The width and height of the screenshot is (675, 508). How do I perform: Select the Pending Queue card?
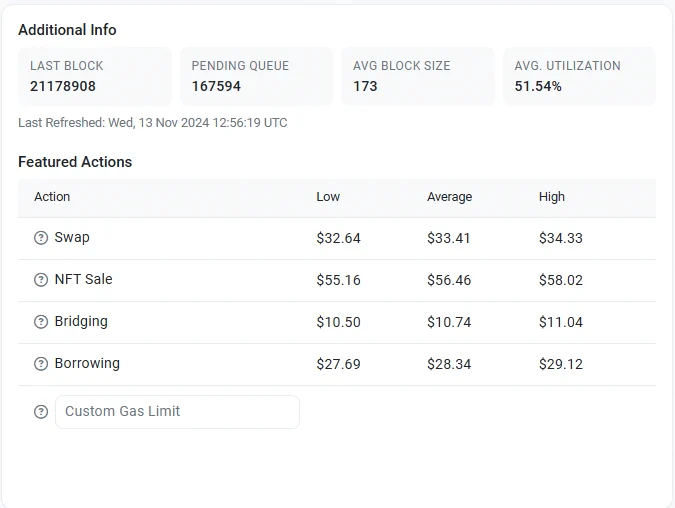pos(256,76)
